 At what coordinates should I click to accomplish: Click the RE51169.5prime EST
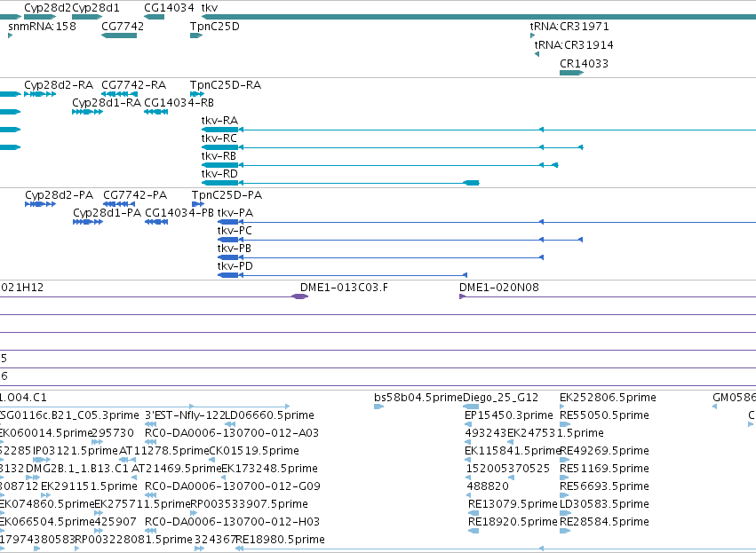[565, 478]
